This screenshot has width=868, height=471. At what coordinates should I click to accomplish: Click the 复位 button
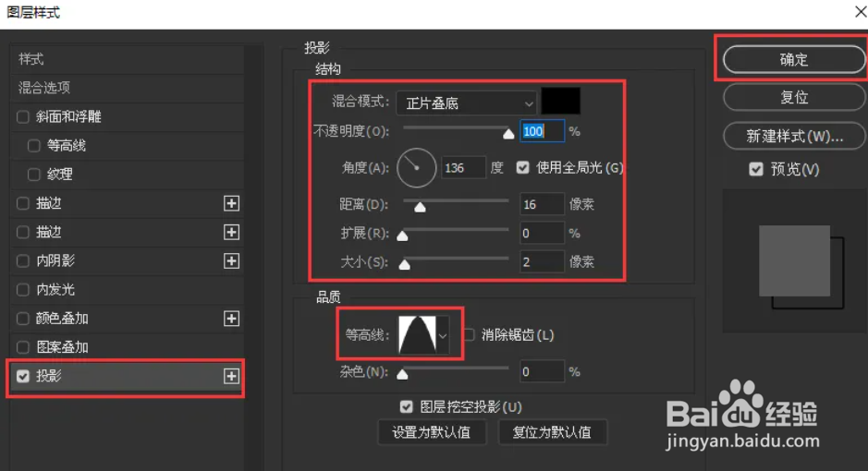(x=794, y=97)
